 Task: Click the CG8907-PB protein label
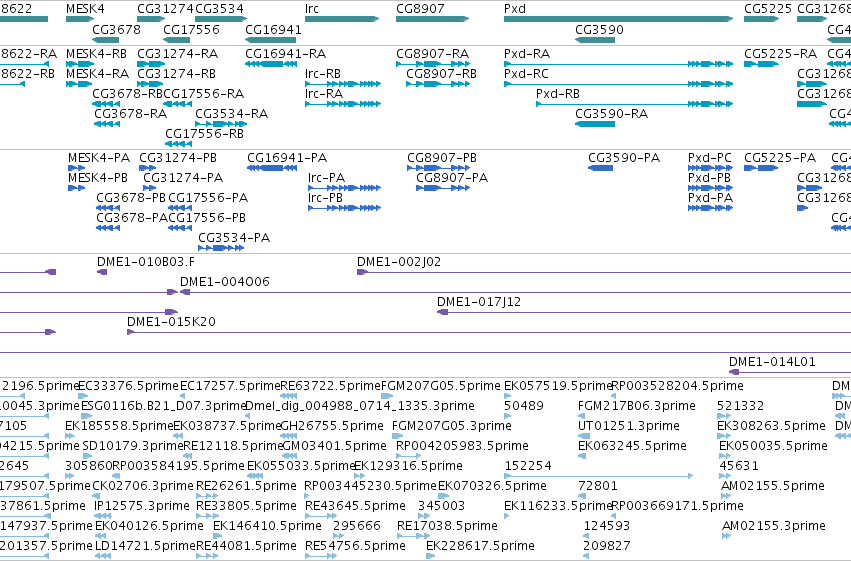[442, 158]
